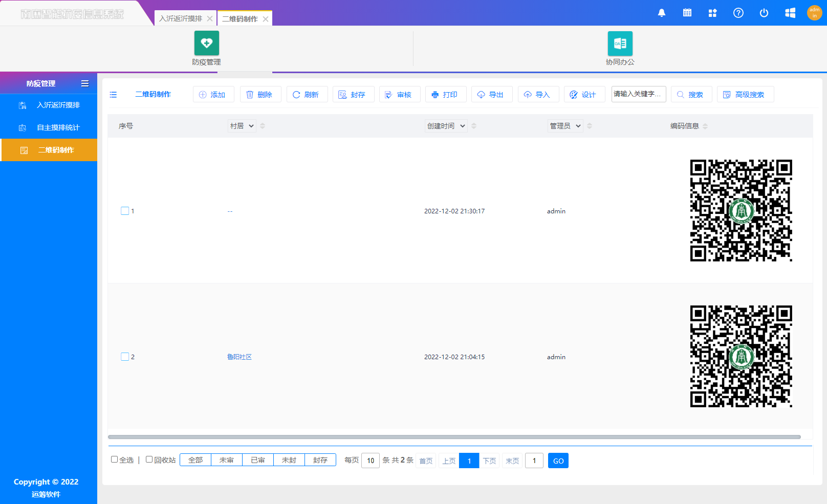Open QR code image for row 1
Viewport: 827px width, 504px height.
tap(741, 210)
